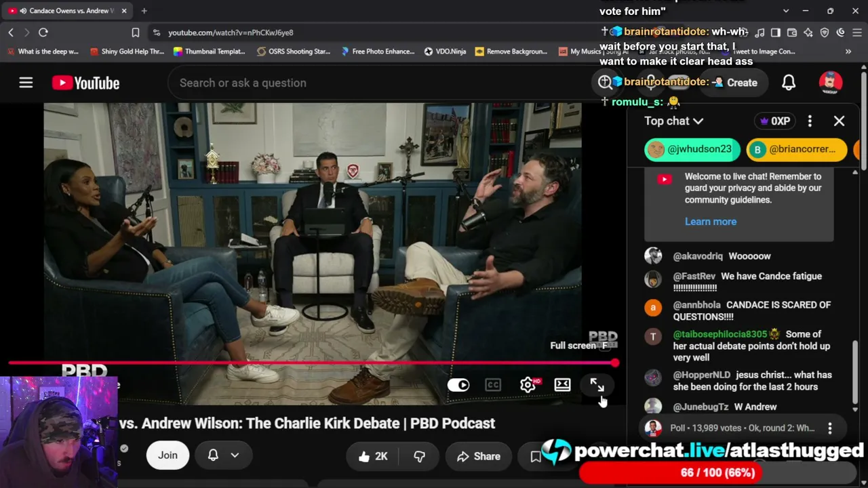Image resolution: width=868 pixels, height=488 pixels.
Task: Click @akavodriq username in chat
Action: (698, 256)
